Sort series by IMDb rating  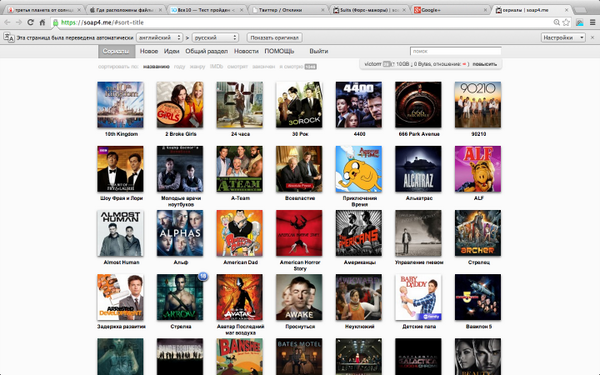coord(216,67)
